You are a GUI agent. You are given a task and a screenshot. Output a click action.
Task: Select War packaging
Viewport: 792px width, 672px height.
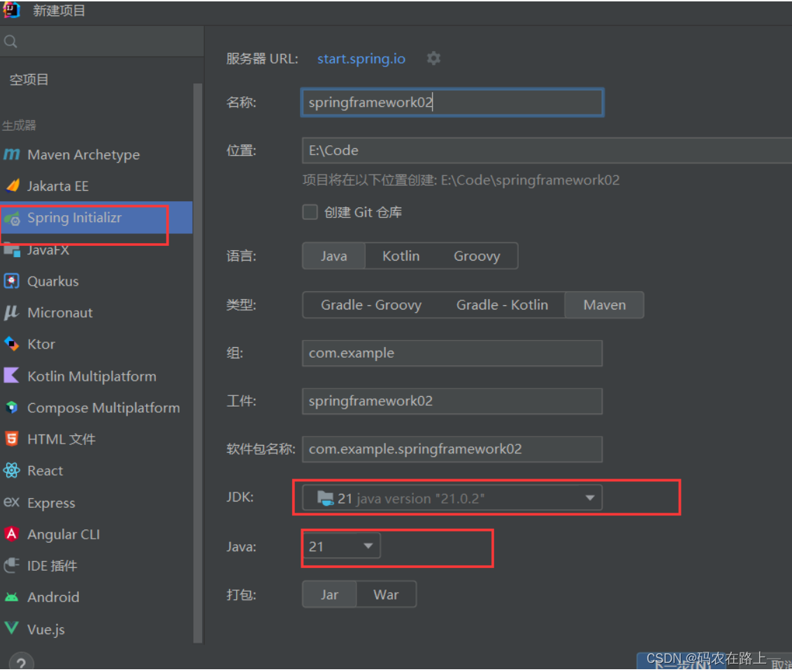tap(387, 594)
